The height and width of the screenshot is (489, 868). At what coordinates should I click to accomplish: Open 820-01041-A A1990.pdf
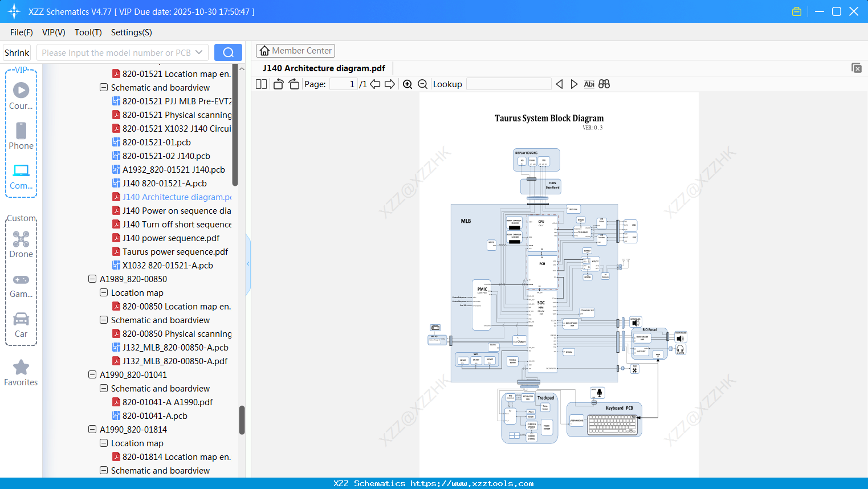pyautogui.click(x=162, y=402)
